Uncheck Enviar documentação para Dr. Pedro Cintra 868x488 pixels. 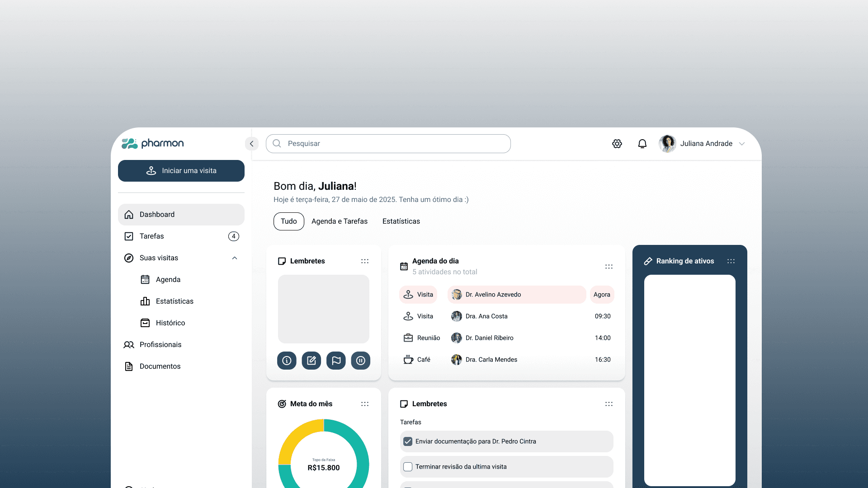tap(408, 441)
